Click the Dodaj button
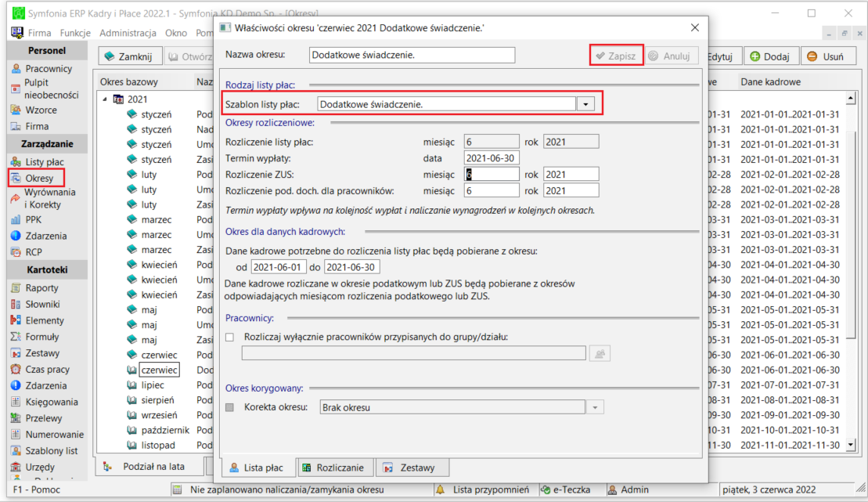 [770, 56]
